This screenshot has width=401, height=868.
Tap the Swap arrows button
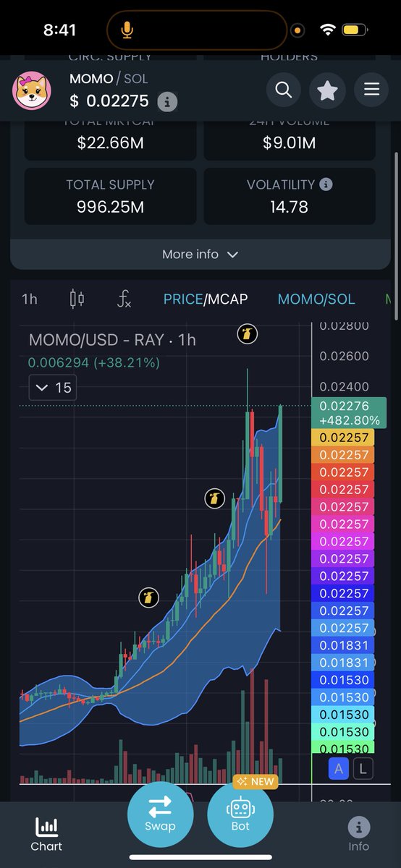[x=160, y=814]
